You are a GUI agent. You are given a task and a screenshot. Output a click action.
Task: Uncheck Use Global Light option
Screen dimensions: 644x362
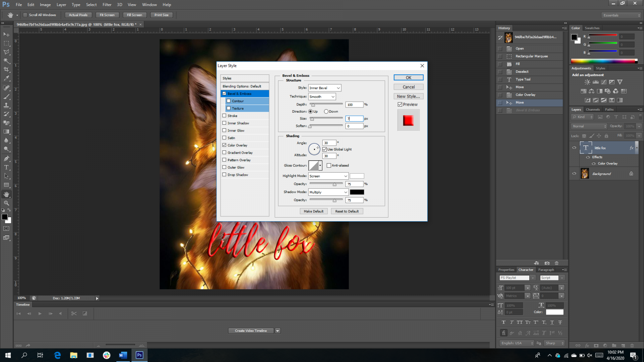point(324,149)
